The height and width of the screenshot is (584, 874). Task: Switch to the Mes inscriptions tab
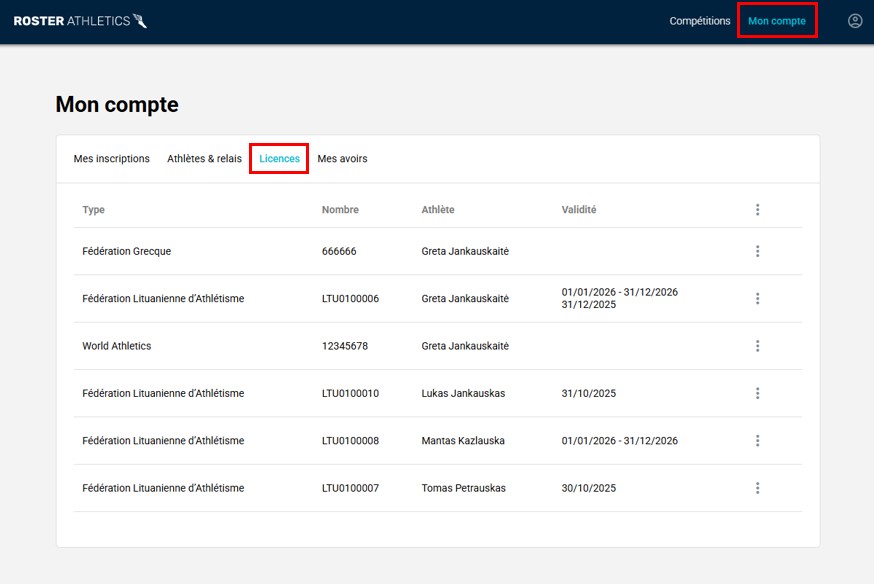pos(111,159)
